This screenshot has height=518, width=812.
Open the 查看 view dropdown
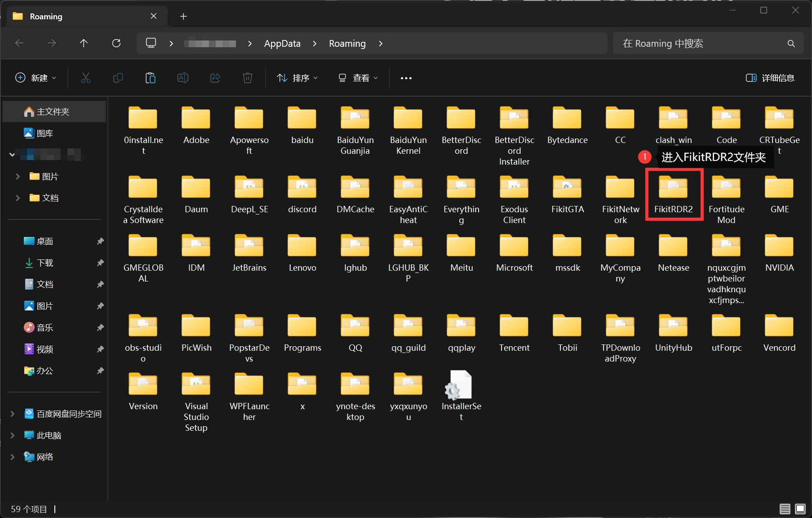pos(358,78)
